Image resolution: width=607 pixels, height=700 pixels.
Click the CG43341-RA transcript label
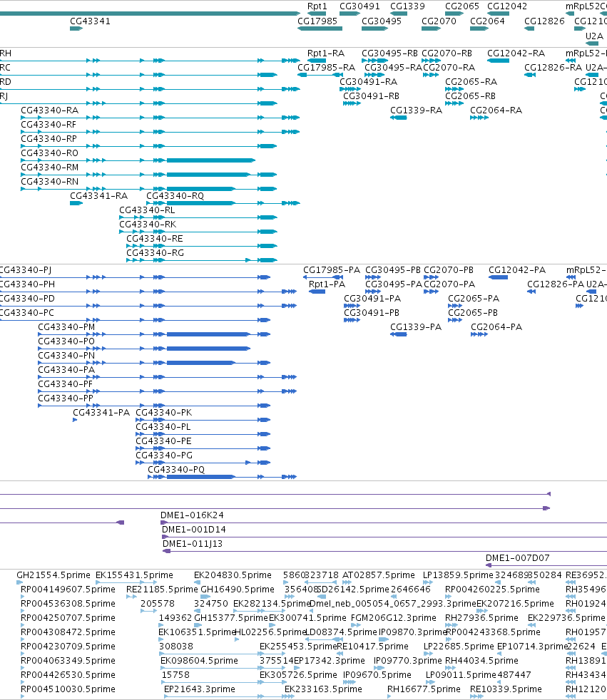click(x=98, y=196)
